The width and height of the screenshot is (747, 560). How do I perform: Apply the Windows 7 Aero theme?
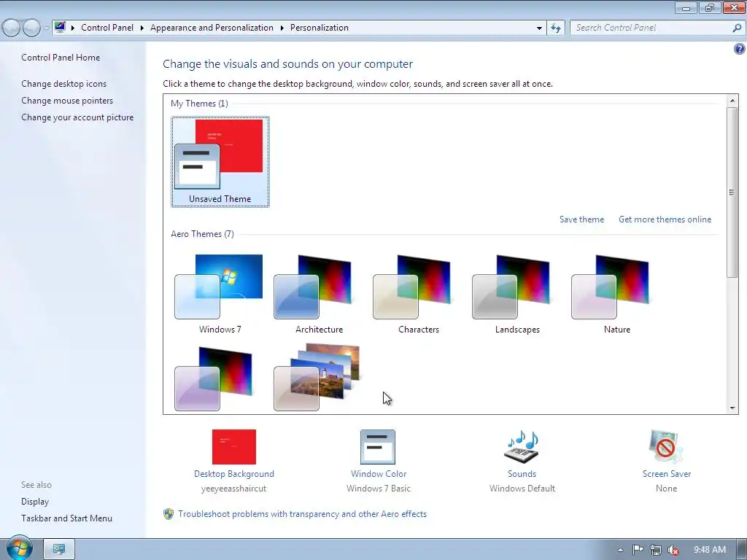point(220,293)
